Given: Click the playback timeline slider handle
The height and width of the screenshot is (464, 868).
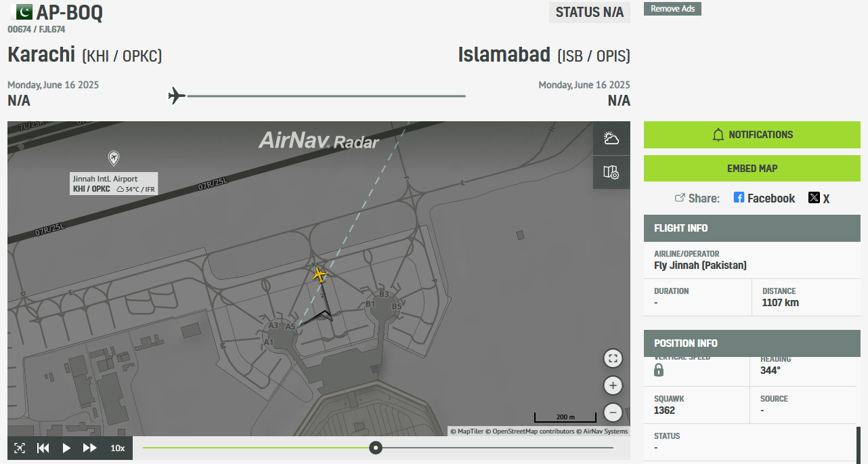Looking at the screenshot, I should (x=376, y=448).
